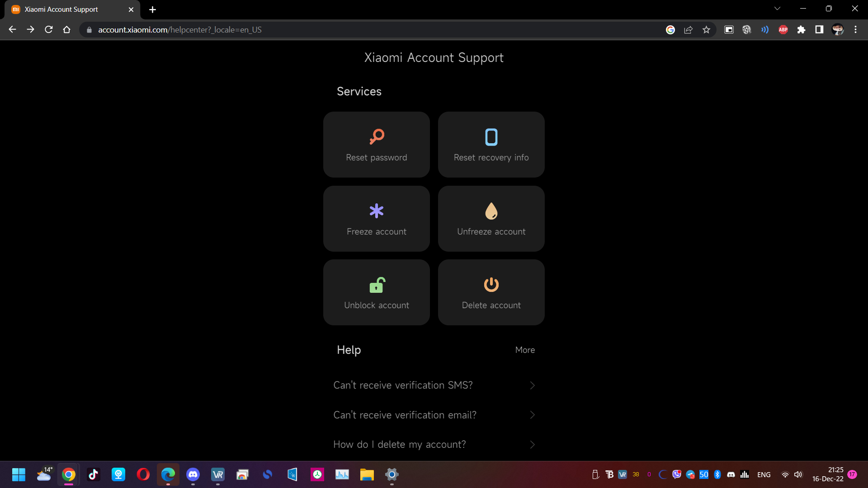Expand the verification SMS help chevron
Viewport: 868px width, 488px height.
tap(532, 385)
